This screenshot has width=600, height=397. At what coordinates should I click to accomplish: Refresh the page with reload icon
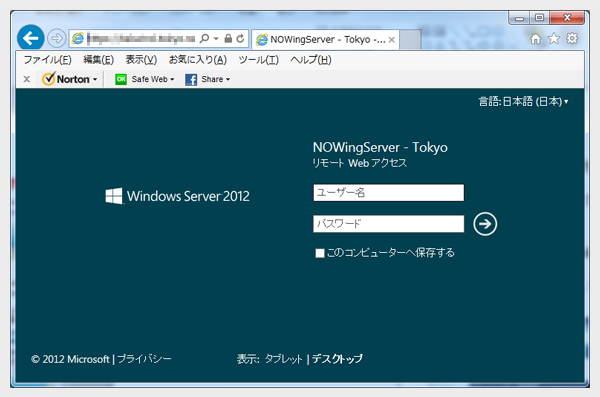(240, 38)
